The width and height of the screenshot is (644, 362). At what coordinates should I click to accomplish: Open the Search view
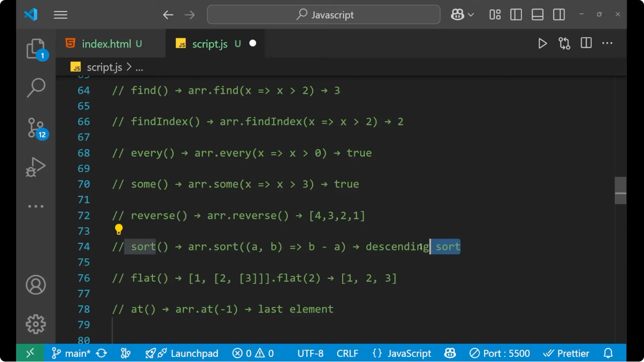36,87
